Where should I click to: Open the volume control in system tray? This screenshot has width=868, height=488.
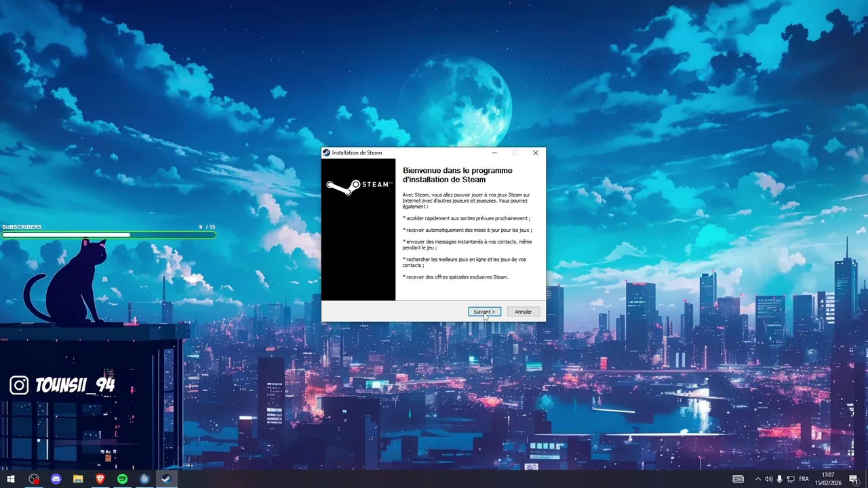click(769, 479)
